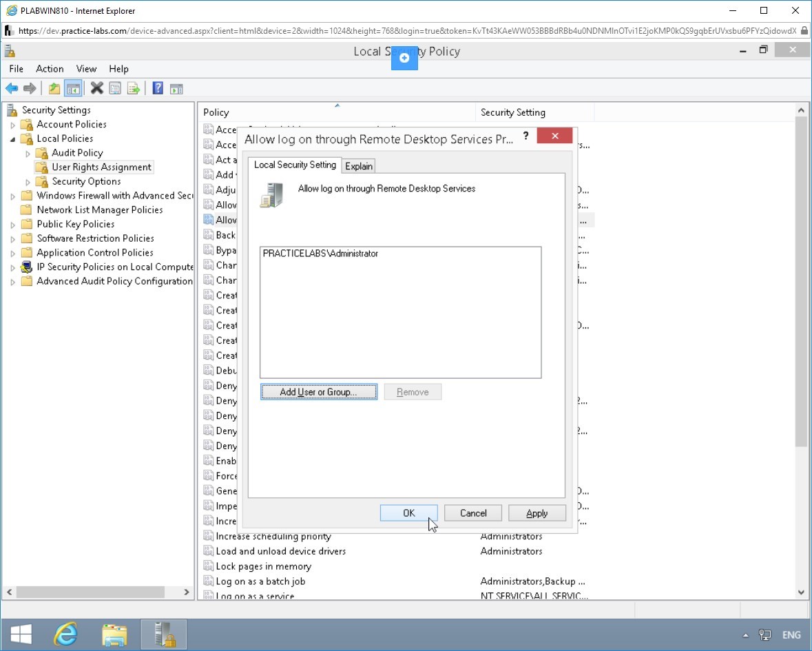This screenshot has height=651, width=812.
Task: Click the blue plus overlay in title bar
Action: pos(404,58)
